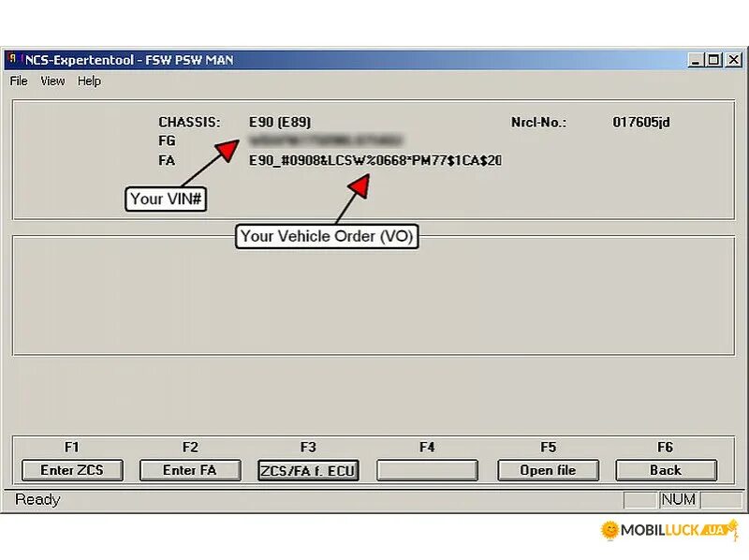Click the Enter ZCS button
The height and width of the screenshot is (560, 749).
tap(72, 470)
